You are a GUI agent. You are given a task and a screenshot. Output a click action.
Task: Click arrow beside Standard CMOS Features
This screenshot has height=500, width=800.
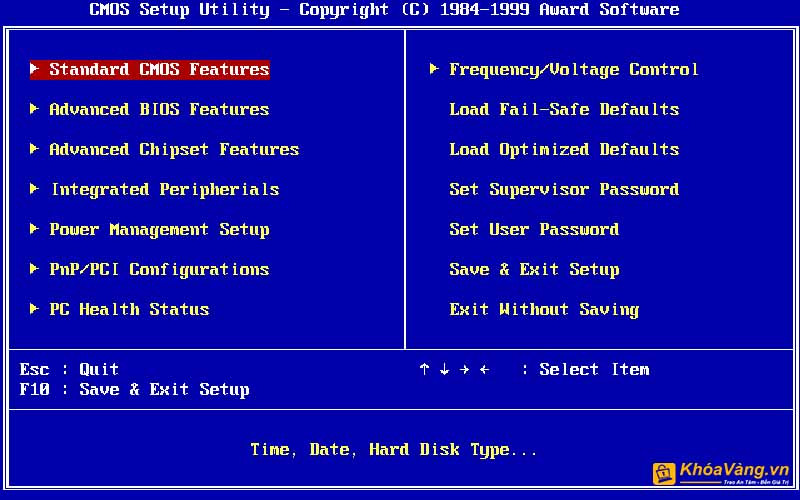[x=34, y=68]
